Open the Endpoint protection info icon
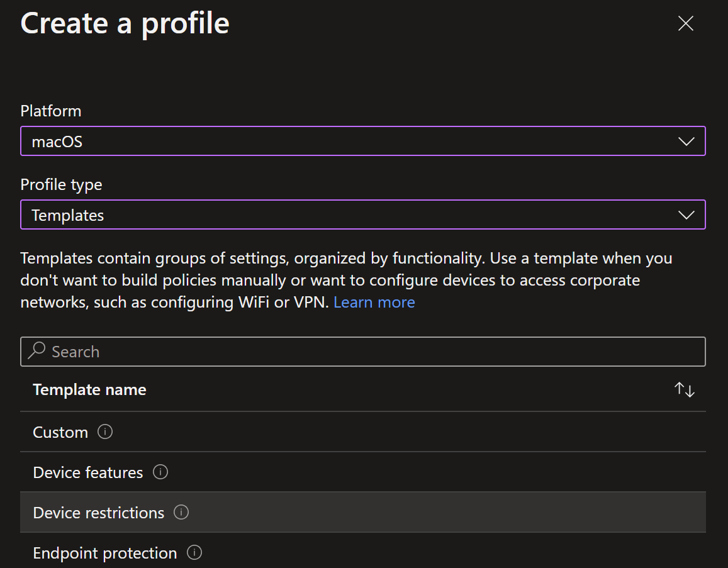The height and width of the screenshot is (568, 728). [x=194, y=553]
